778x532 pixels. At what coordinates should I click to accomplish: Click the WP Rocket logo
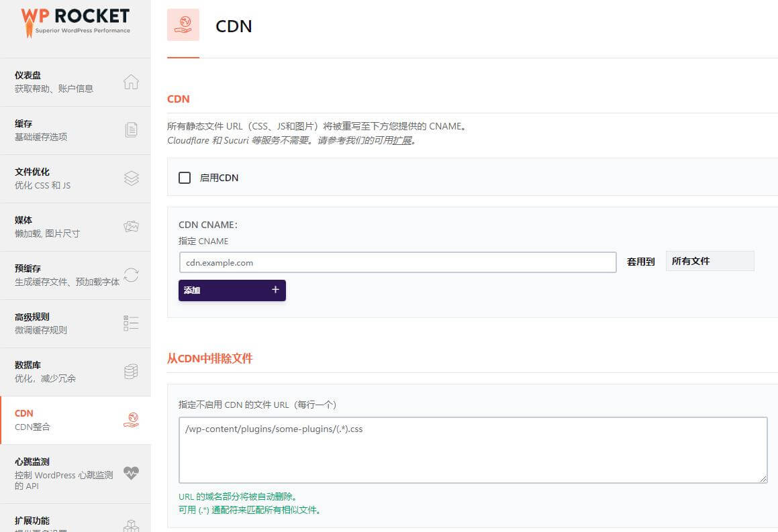75,21
